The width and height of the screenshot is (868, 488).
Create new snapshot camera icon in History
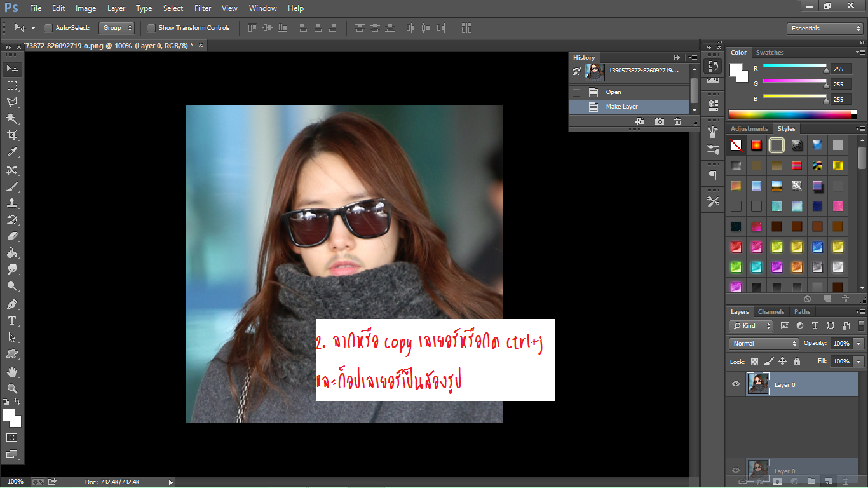point(660,121)
